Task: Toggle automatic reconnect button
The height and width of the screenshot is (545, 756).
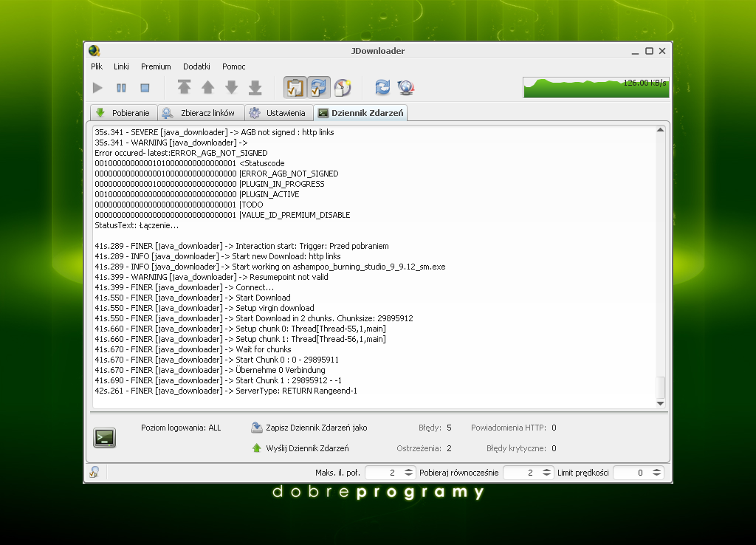Action: [x=318, y=87]
